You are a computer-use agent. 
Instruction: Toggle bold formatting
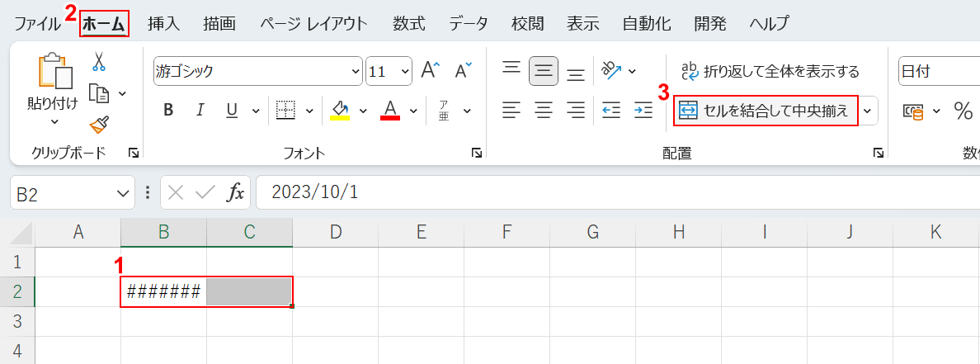(x=168, y=110)
